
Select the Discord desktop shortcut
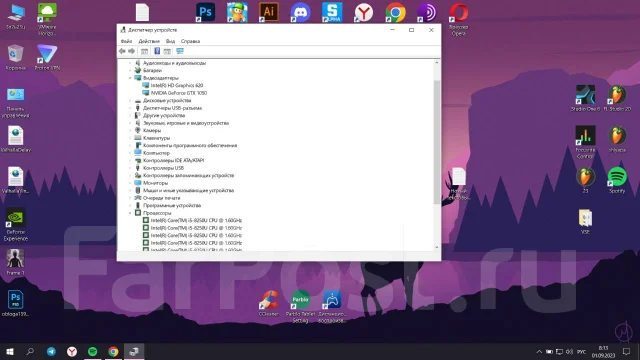click(x=300, y=12)
